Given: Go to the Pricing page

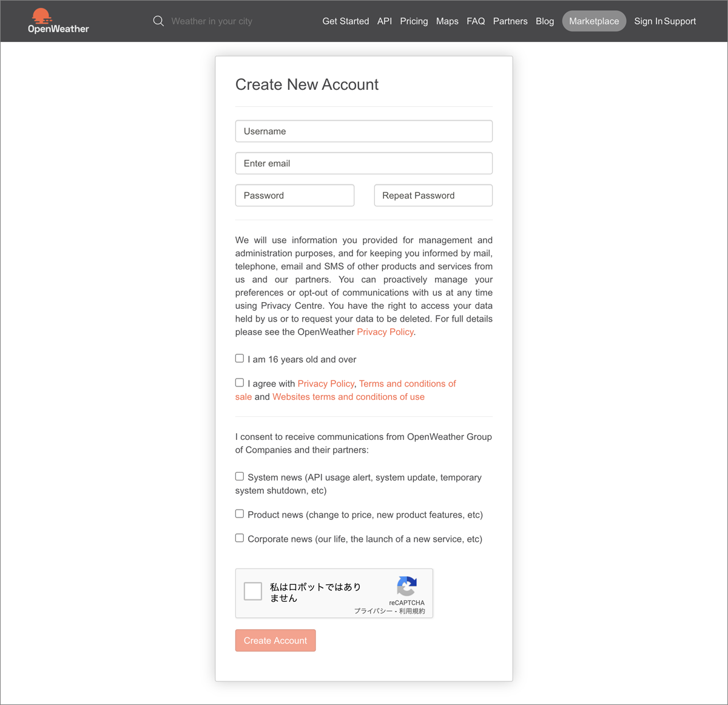Looking at the screenshot, I should click(x=414, y=21).
